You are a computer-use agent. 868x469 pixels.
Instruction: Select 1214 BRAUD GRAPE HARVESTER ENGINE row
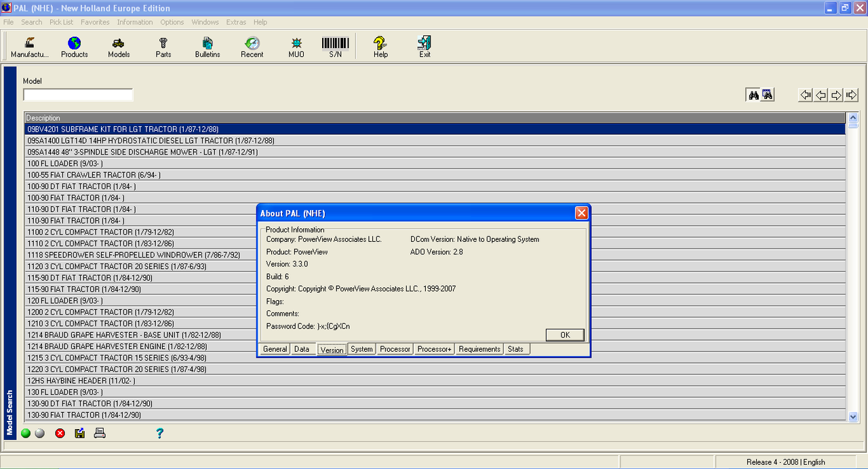tap(435, 346)
